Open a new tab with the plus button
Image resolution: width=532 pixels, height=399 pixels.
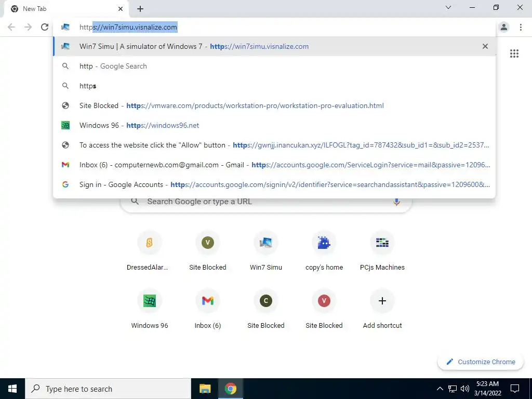click(x=140, y=9)
